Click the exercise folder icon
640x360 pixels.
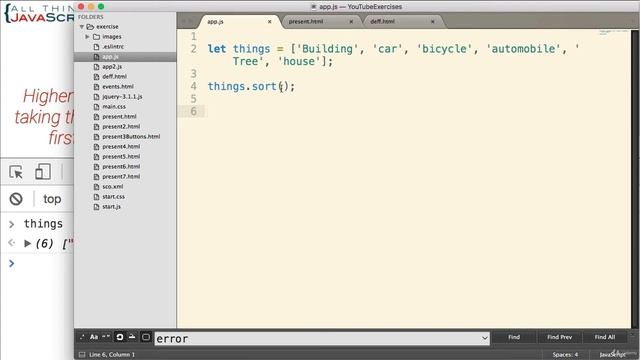coord(90,27)
